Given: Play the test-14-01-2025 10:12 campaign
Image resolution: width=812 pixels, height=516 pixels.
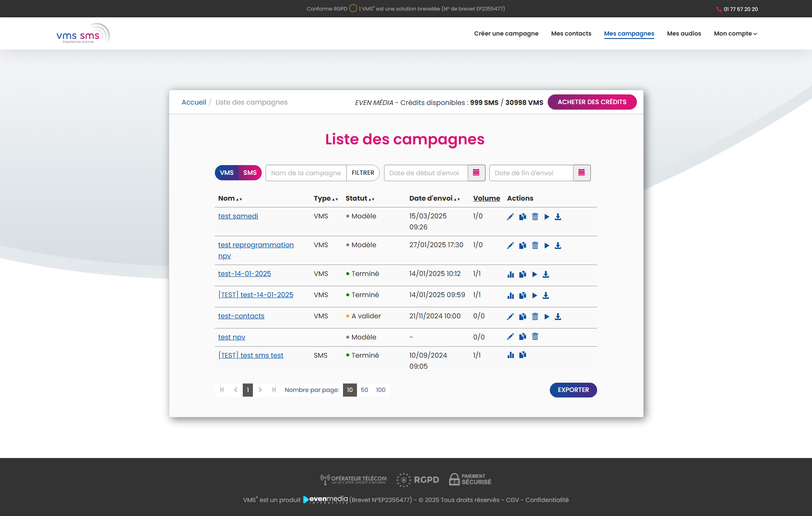Looking at the screenshot, I should pyautogui.click(x=535, y=274).
